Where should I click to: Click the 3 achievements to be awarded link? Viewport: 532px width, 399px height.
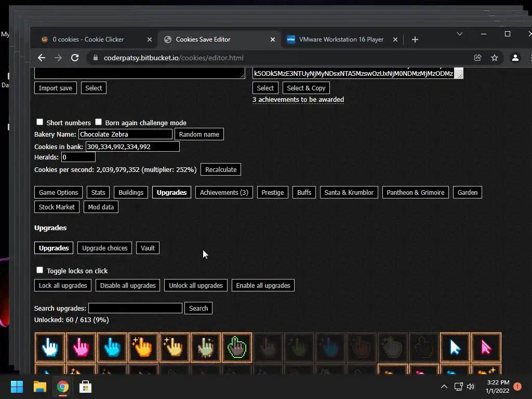(298, 99)
